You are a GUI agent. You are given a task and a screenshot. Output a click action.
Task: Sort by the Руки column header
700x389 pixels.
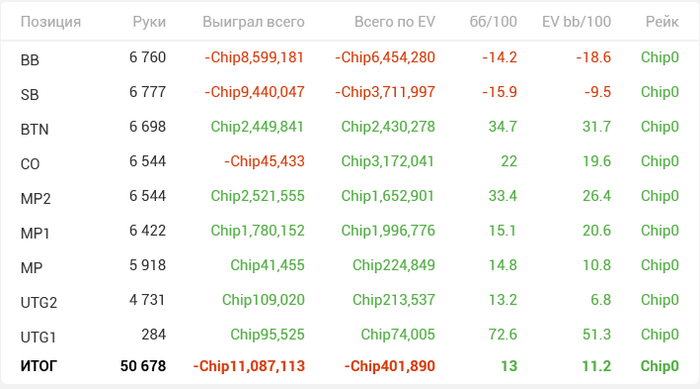click(x=149, y=21)
